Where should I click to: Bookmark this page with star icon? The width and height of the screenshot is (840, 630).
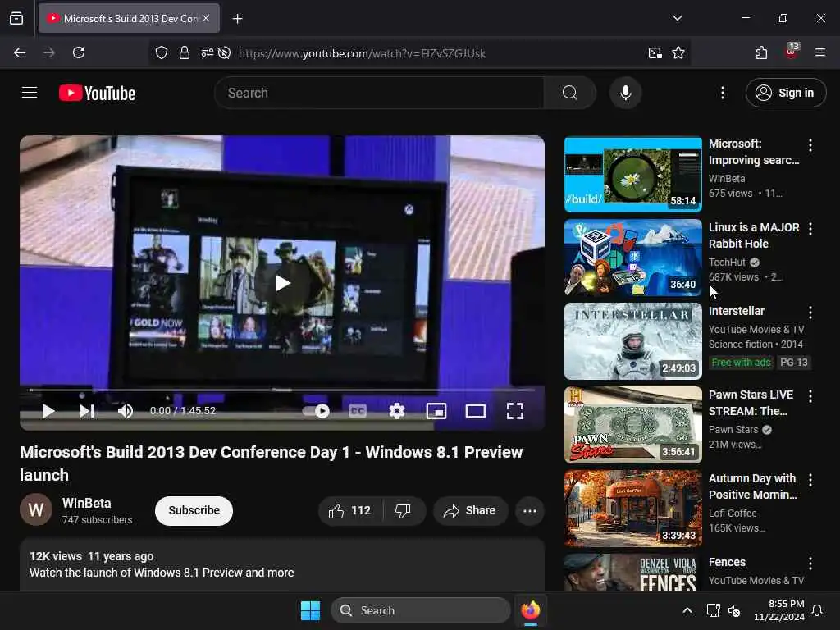pyautogui.click(x=678, y=52)
